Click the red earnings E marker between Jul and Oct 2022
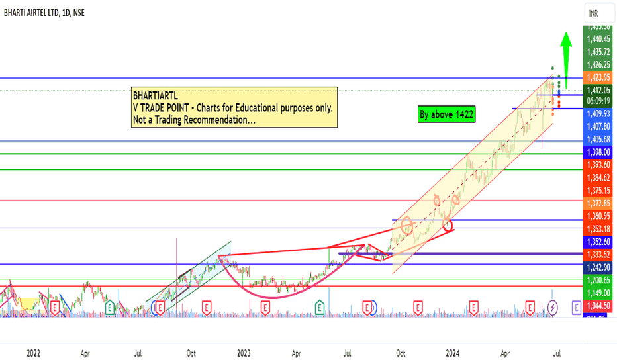Viewport: 617px width, 364px height. 160,307
